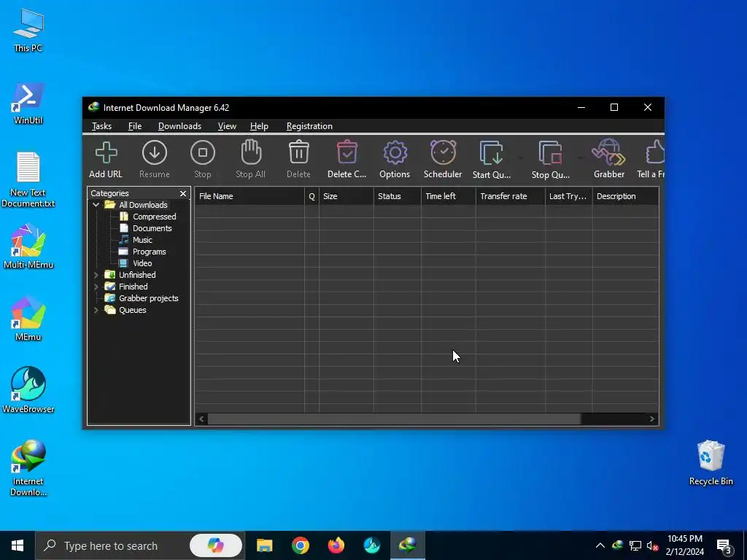This screenshot has width=747, height=560.
Task: Sort by Q column header
Action: pyautogui.click(x=312, y=196)
